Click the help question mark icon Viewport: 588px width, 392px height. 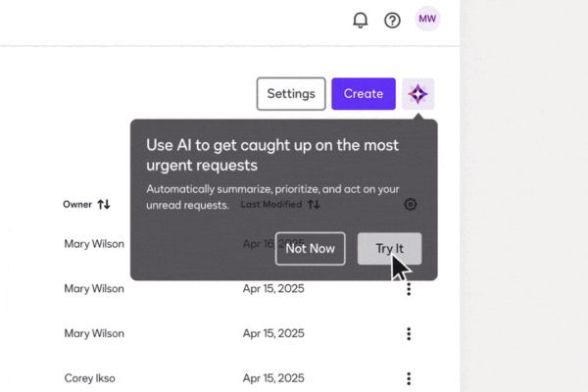(392, 20)
